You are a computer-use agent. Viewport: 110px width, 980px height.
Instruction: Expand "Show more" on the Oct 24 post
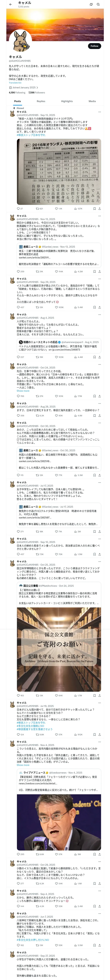tap(23, 391)
